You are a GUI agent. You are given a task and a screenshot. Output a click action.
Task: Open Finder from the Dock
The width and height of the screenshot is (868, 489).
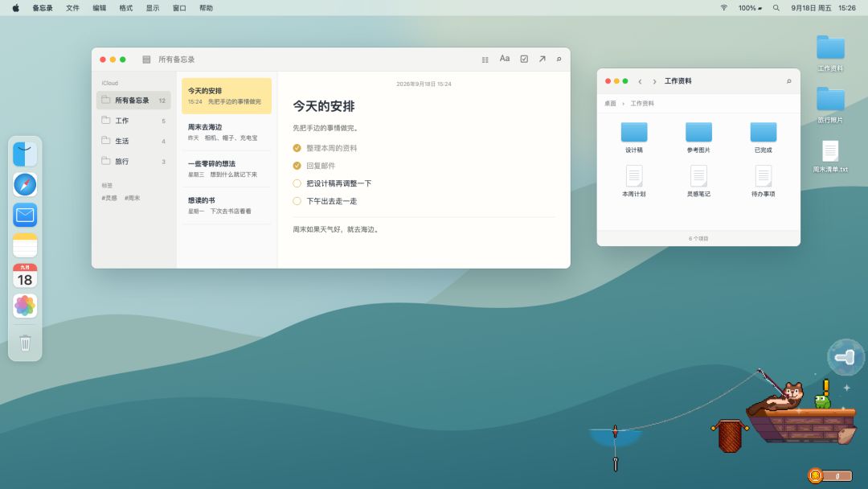25,154
